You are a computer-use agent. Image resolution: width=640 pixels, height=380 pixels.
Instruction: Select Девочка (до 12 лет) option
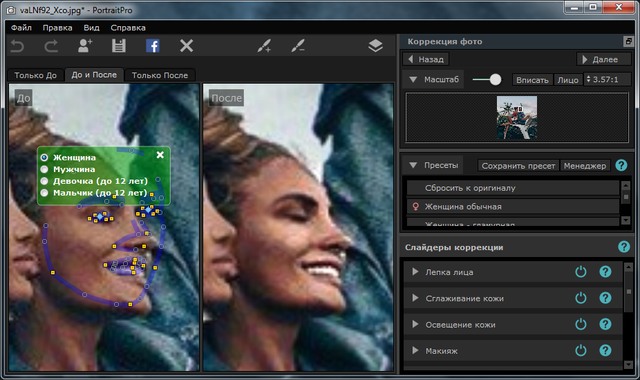pos(44,181)
